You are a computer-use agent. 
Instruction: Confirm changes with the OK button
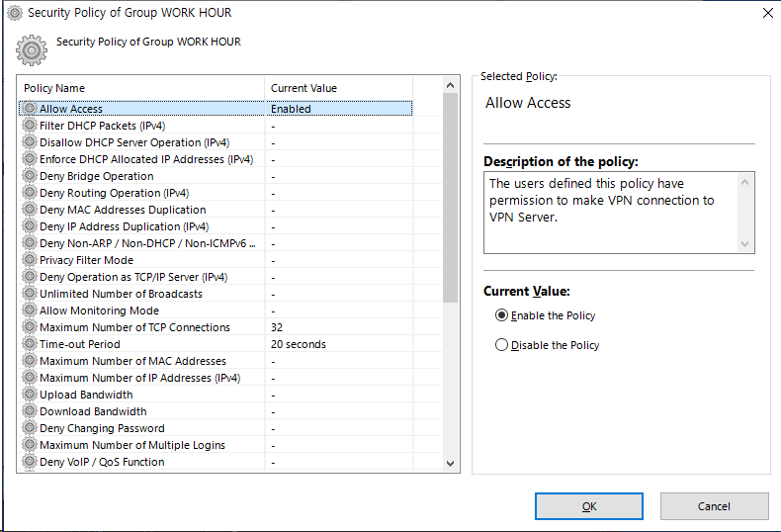click(x=589, y=506)
